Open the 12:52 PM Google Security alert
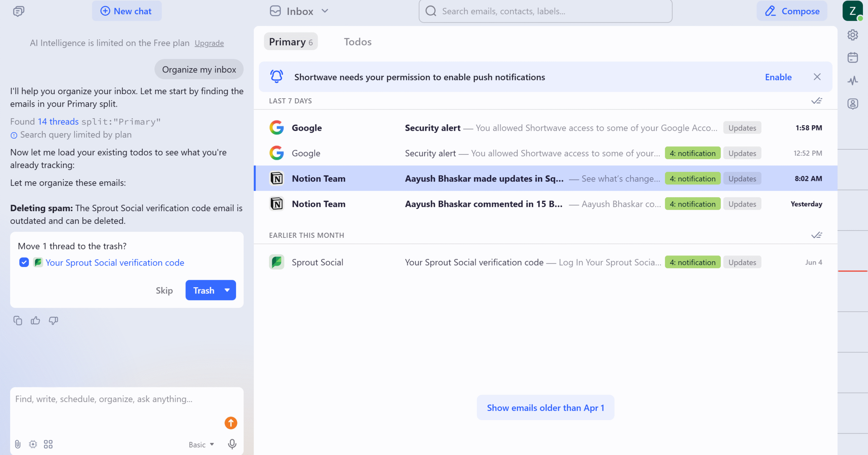 [x=546, y=153]
